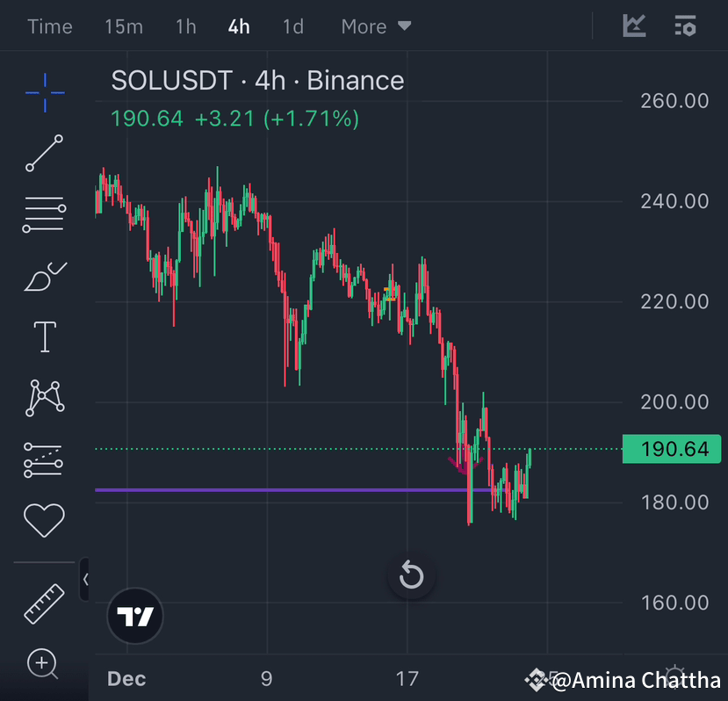Open the More timeframes dropdown
The image size is (728, 701).
click(x=376, y=26)
